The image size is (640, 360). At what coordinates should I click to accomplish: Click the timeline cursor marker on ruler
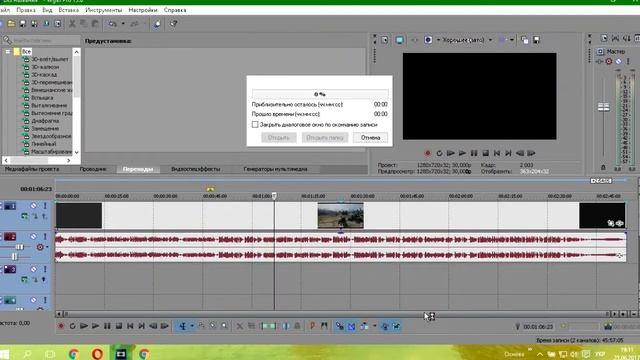click(274, 196)
